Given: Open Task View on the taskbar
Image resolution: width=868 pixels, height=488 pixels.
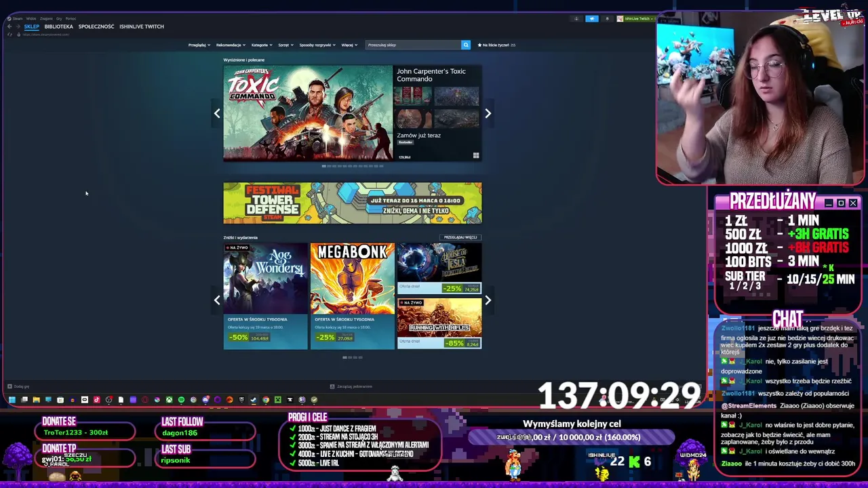Looking at the screenshot, I should (24, 400).
